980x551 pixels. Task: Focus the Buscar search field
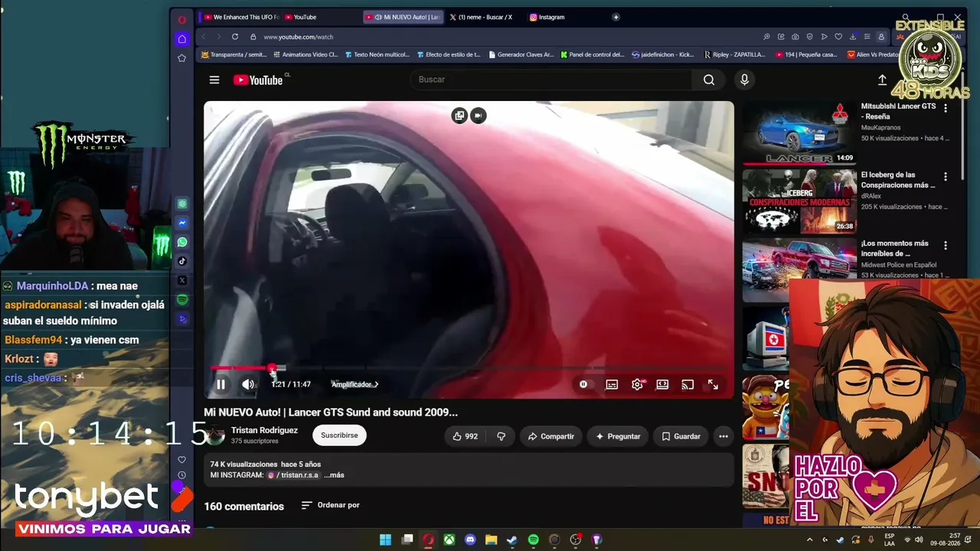(551, 80)
